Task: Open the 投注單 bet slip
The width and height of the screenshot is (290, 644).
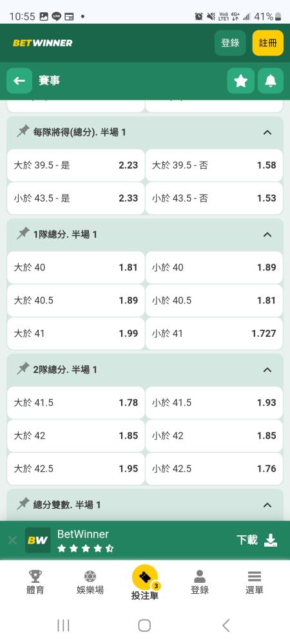Action: (x=145, y=582)
